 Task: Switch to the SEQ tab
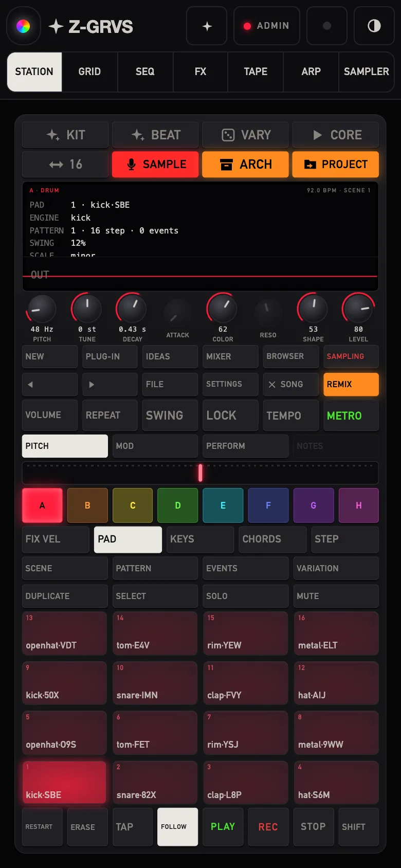pos(145,71)
